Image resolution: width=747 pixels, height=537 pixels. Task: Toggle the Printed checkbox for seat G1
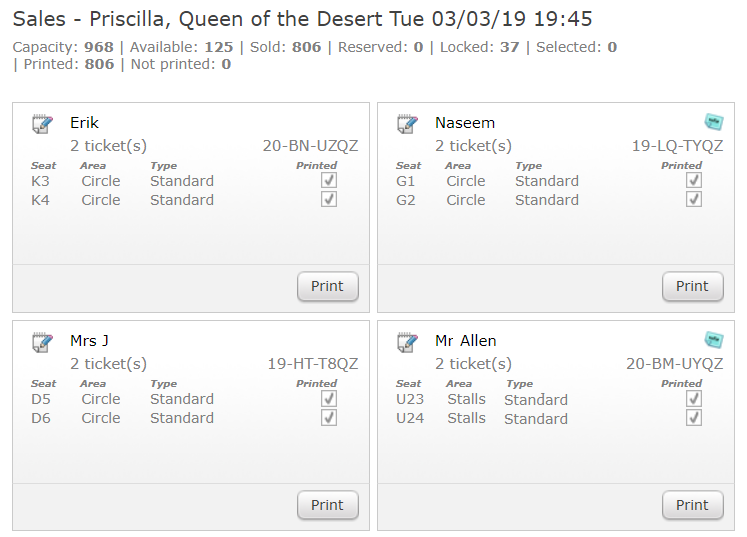[x=694, y=180]
